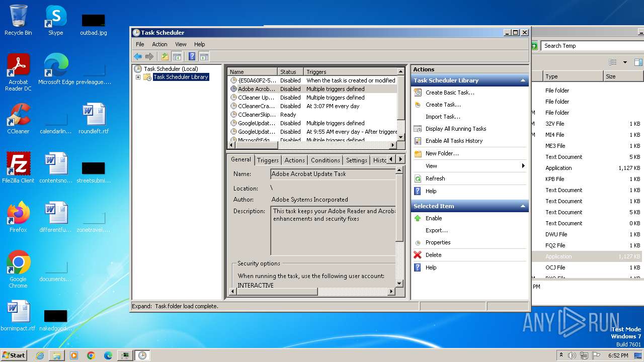This screenshot has width=644, height=362.
Task: Click Enable All Tasks History action
Action: 454,141
